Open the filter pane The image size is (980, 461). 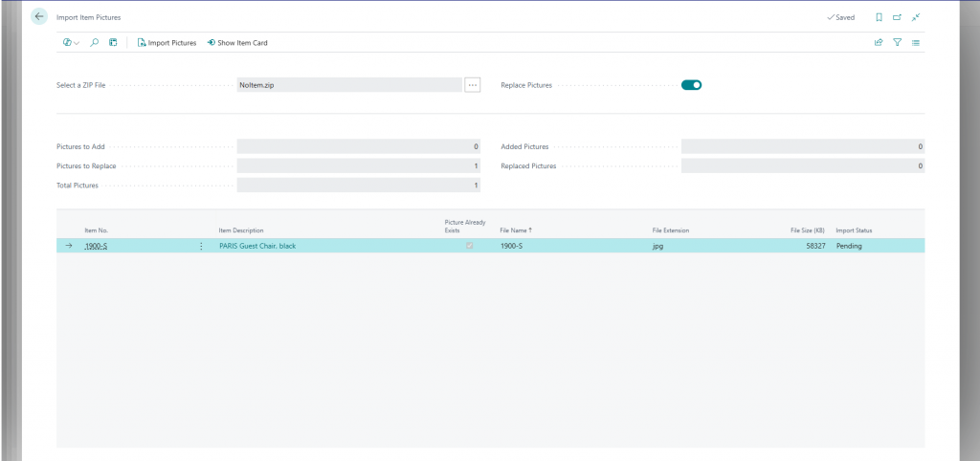(x=898, y=43)
